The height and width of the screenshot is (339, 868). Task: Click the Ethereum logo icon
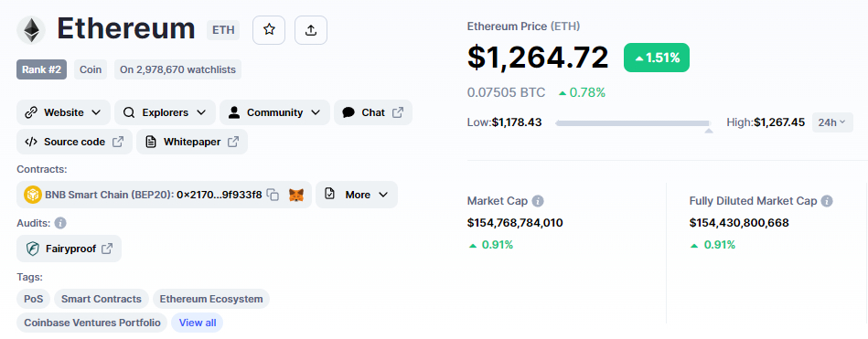coord(31,30)
